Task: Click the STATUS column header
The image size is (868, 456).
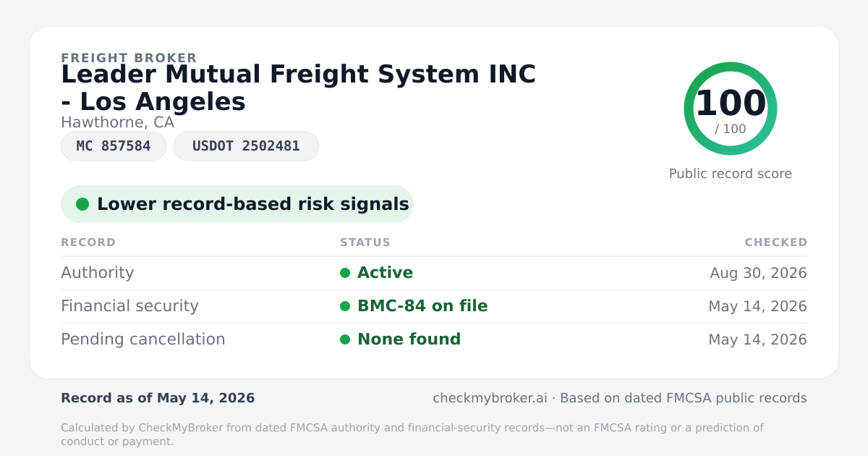Action: click(365, 242)
